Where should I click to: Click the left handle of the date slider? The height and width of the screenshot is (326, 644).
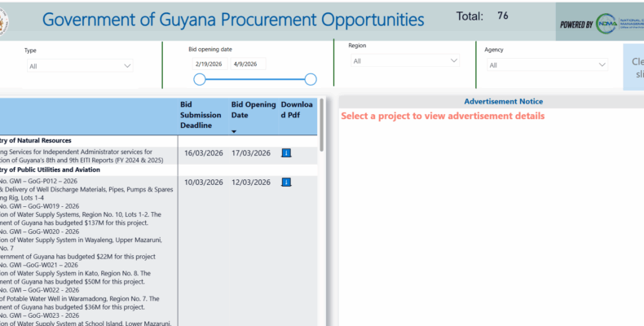(x=199, y=79)
